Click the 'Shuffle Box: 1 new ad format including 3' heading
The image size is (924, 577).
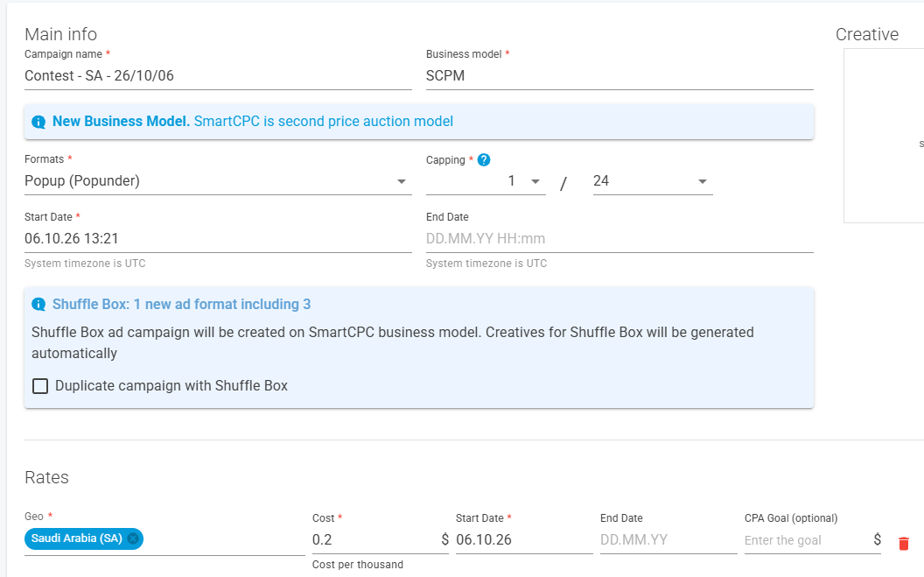[181, 304]
